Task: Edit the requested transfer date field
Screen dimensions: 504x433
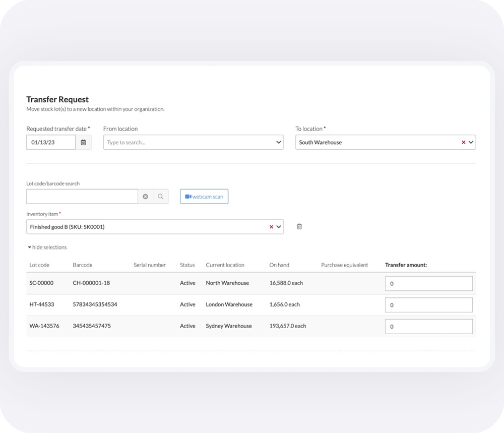Action: (51, 142)
